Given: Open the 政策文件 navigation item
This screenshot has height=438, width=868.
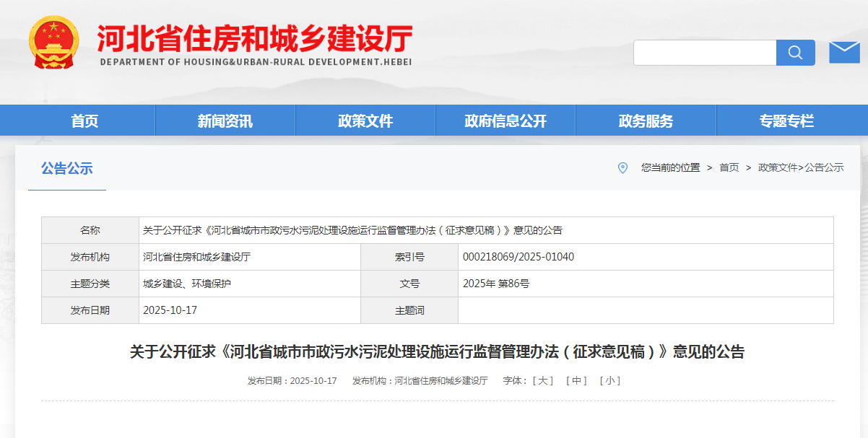Looking at the screenshot, I should coord(365,121).
